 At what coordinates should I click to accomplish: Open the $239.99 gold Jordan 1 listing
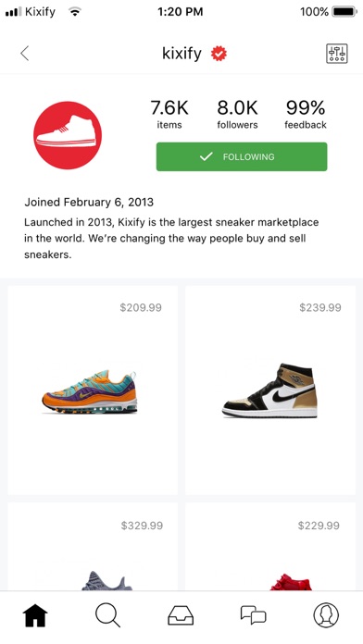click(x=270, y=390)
